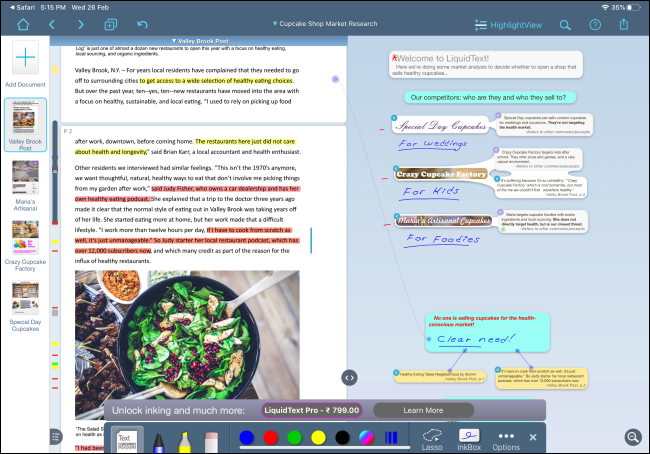Click the comment about Special Day cupcakes
650x454 pixels.
pyautogui.click(x=544, y=124)
